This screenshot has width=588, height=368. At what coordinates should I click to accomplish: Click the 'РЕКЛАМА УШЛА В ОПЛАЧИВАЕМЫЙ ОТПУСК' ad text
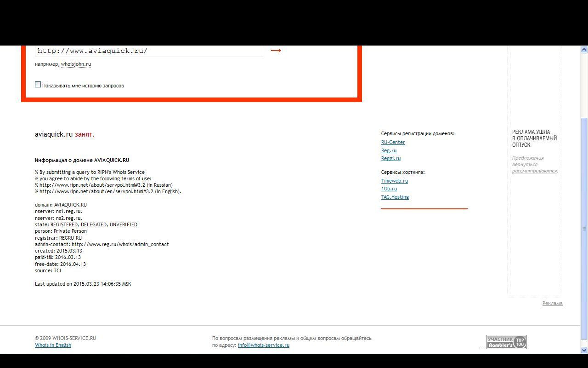pyautogui.click(x=534, y=138)
